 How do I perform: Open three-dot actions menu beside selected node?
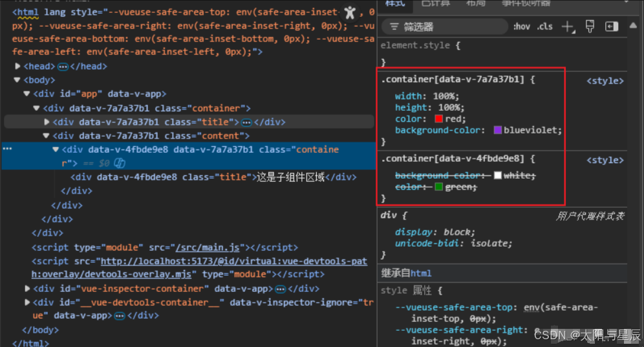click(x=7, y=149)
